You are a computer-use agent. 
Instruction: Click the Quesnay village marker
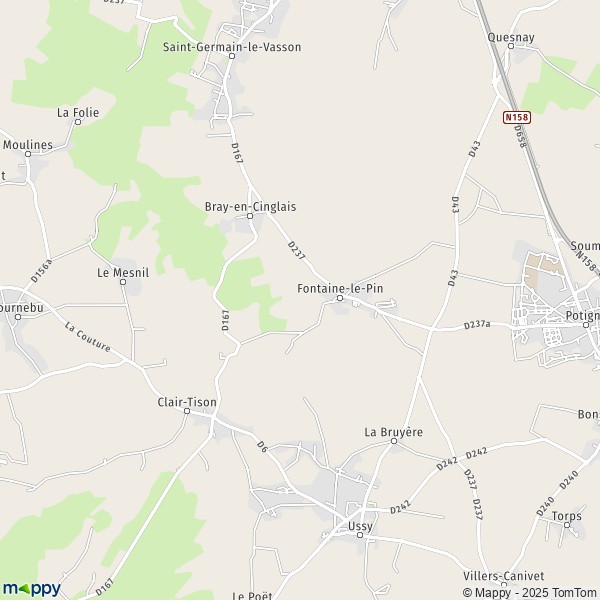pos(510,46)
